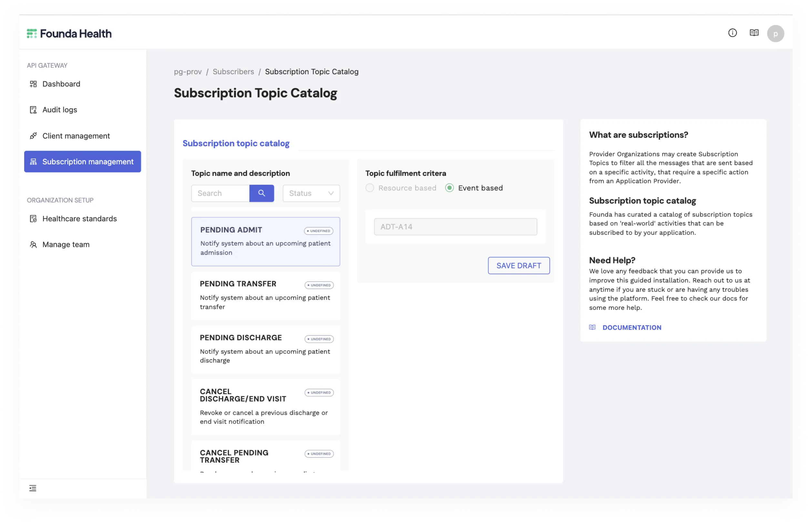The height and width of the screenshot is (523, 812).
Task: Select the PENDING ADMIT topic card
Action: 266,241
